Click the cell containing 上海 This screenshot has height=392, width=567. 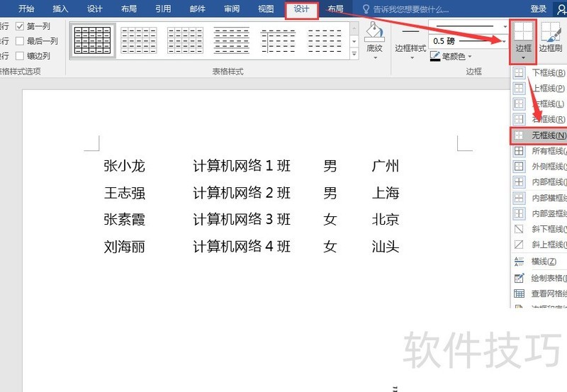(x=386, y=193)
